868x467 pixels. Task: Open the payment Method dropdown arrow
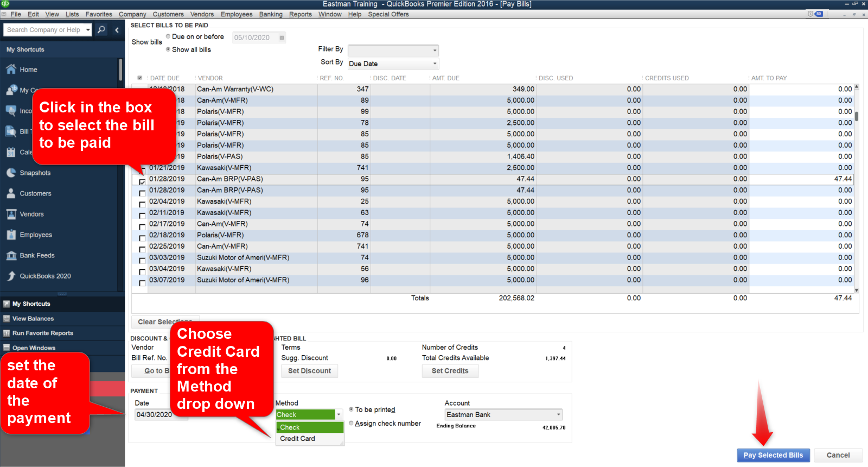339,414
